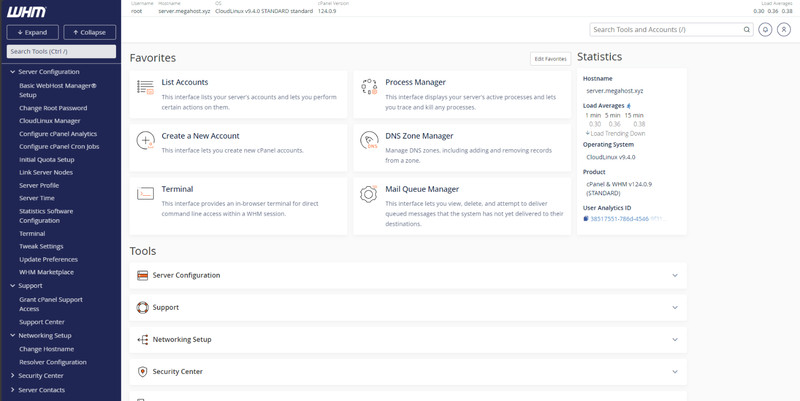Open Support Center in the sidebar
The image size is (800, 401).
pyautogui.click(x=42, y=322)
